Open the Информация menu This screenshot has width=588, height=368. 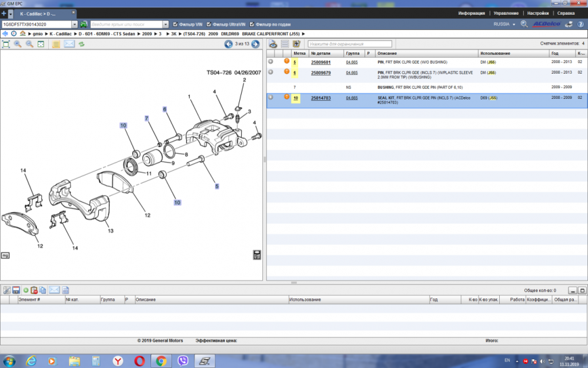click(x=472, y=13)
